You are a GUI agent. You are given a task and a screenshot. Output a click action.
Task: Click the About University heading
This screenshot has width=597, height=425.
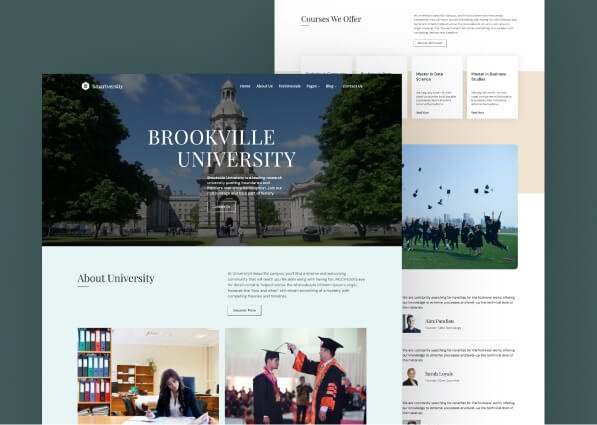pyautogui.click(x=116, y=278)
